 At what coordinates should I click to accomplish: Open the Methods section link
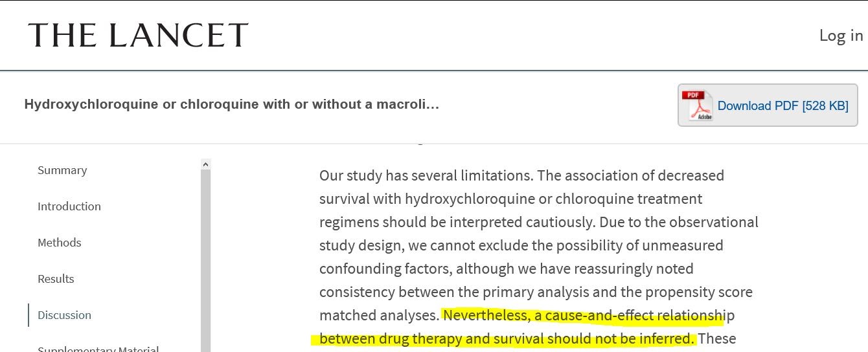(60, 243)
